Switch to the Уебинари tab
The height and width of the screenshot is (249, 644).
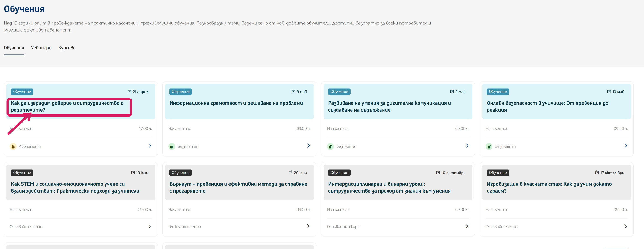tap(41, 48)
